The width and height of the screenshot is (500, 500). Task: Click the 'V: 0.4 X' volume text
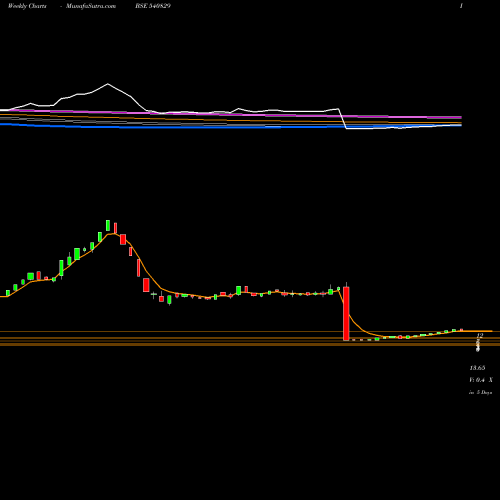(481, 380)
